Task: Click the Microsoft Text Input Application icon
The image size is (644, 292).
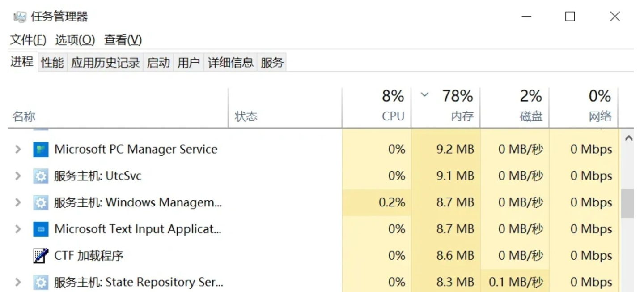Action: point(41,229)
